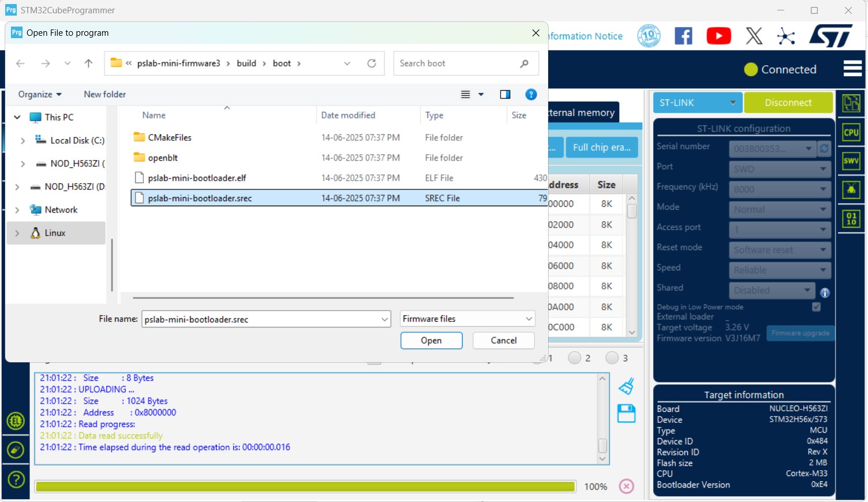This screenshot has width=868, height=502.
Task: Click the 100% progress bar
Action: [x=306, y=486]
